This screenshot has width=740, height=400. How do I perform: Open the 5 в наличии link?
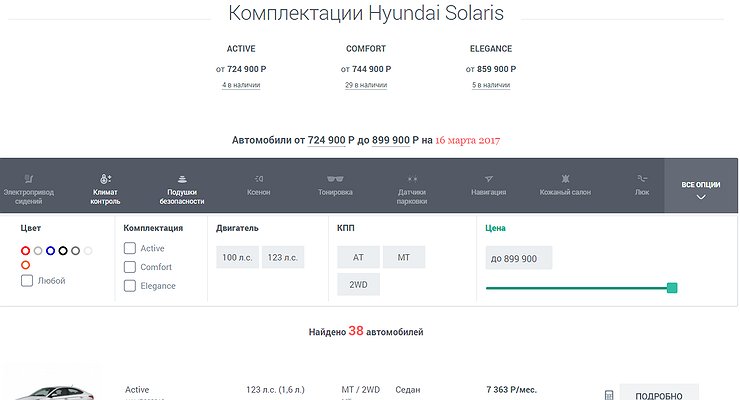[x=491, y=85]
